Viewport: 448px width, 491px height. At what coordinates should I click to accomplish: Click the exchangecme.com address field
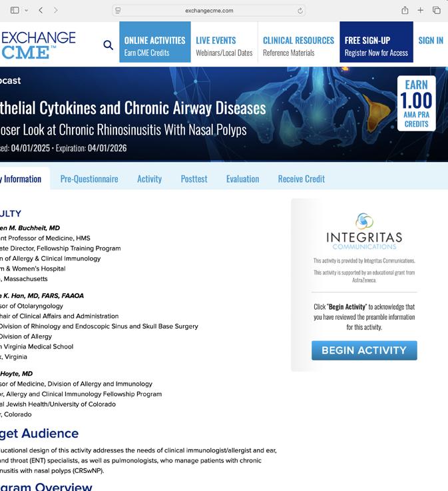point(208,11)
